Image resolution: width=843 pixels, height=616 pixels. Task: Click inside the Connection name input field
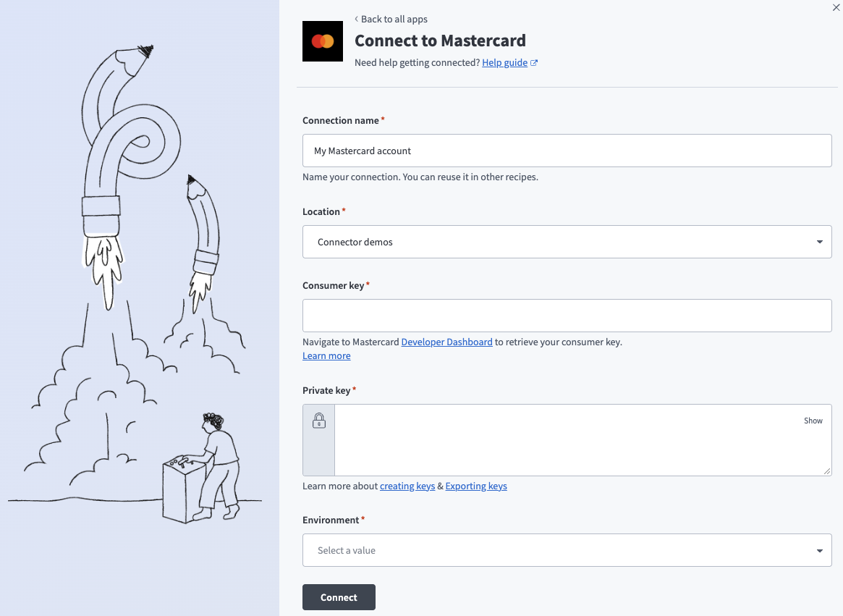(567, 151)
